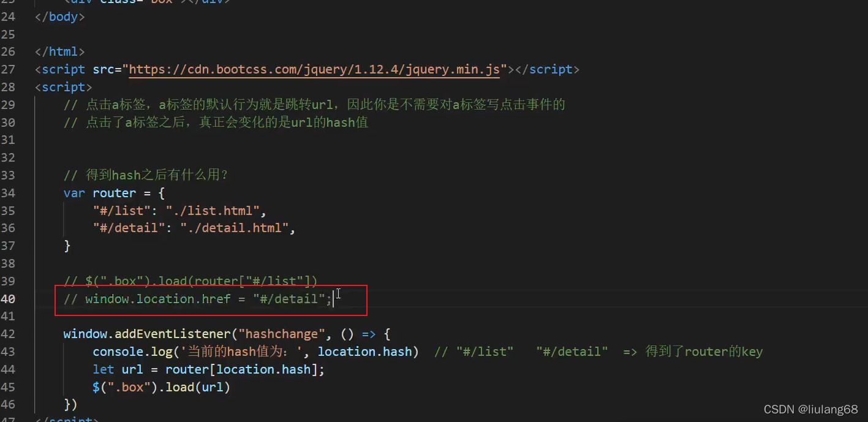Click line number 32 in the gutter
Image resolution: width=868 pixels, height=422 pixels.
coord(8,157)
